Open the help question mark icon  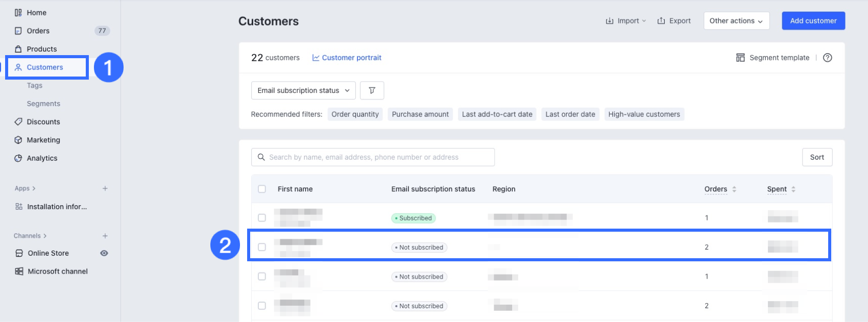tap(828, 58)
